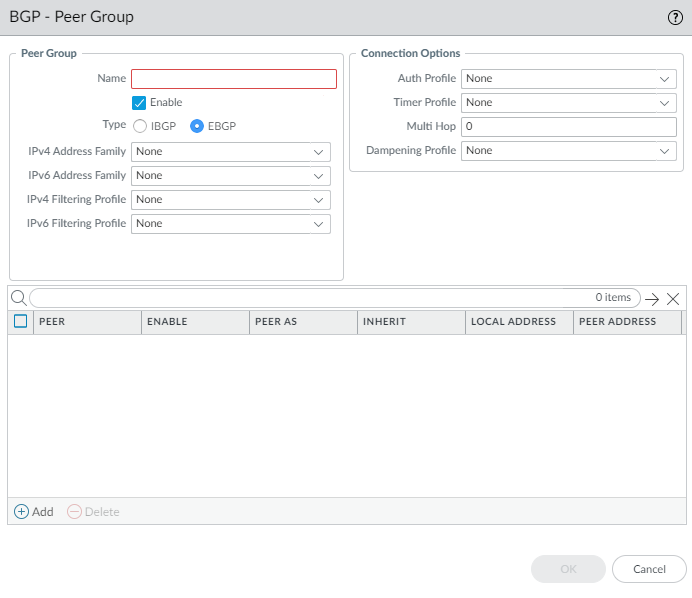Image resolution: width=692 pixels, height=598 pixels.
Task: Select the IBGP radio button
Action: point(140,126)
